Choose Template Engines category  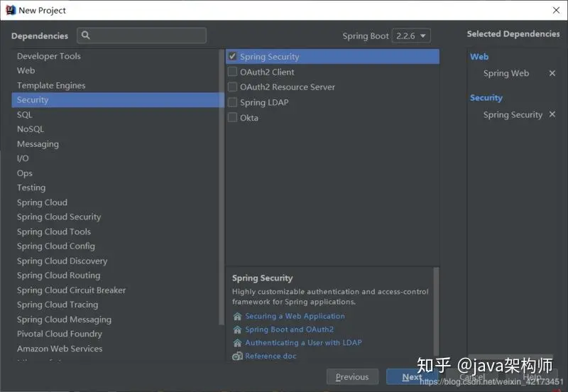pos(115,85)
